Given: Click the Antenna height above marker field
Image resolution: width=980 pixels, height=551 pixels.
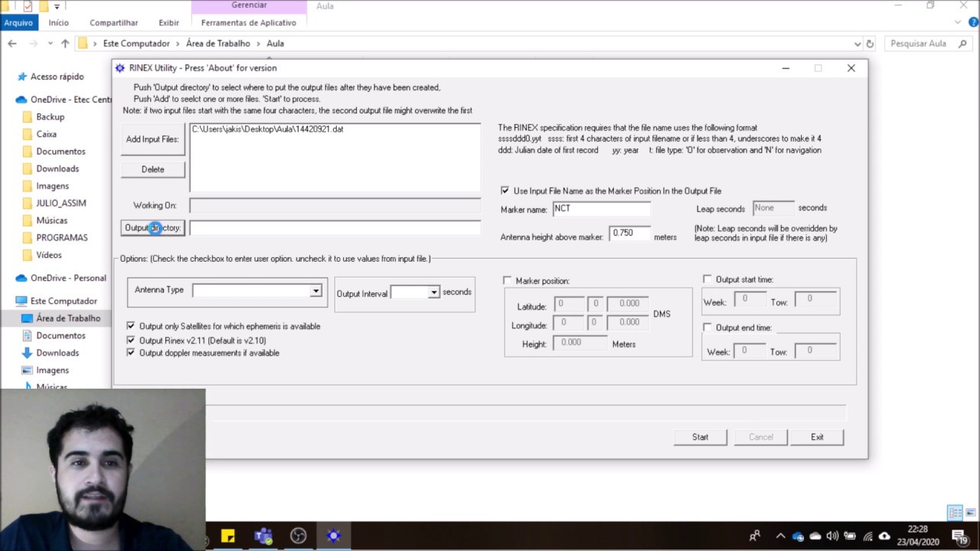Looking at the screenshot, I should 629,233.
